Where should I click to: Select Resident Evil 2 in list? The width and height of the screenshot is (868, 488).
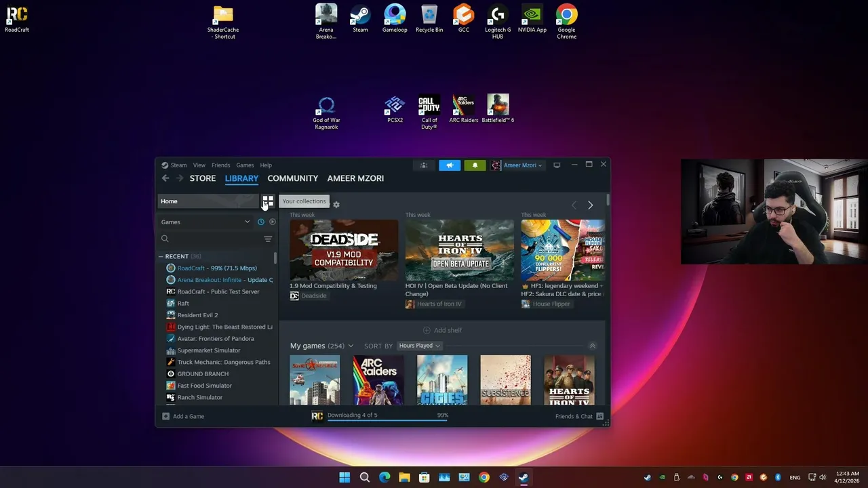pyautogui.click(x=197, y=315)
